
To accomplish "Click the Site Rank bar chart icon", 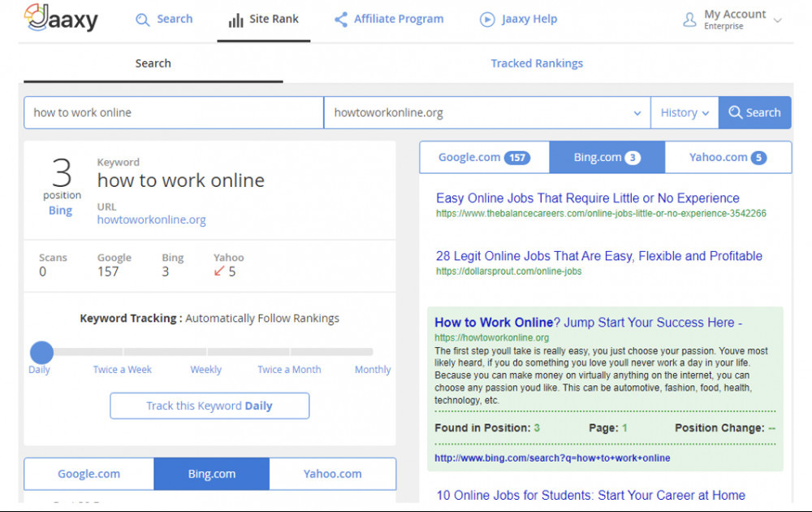I will tap(235, 20).
